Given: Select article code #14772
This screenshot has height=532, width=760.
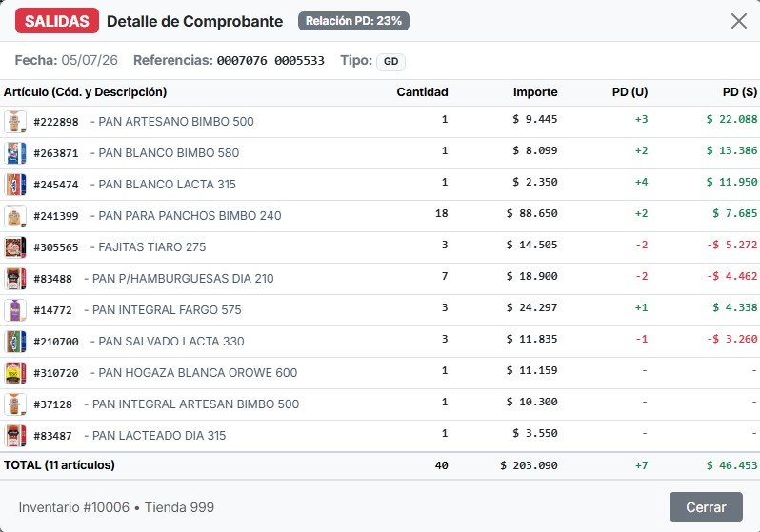Looking at the screenshot, I should pos(52,310).
